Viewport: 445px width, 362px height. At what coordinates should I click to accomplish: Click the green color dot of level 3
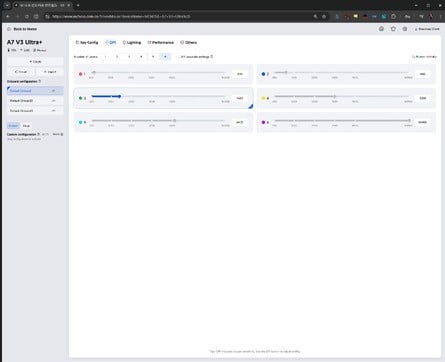pos(80,98)
